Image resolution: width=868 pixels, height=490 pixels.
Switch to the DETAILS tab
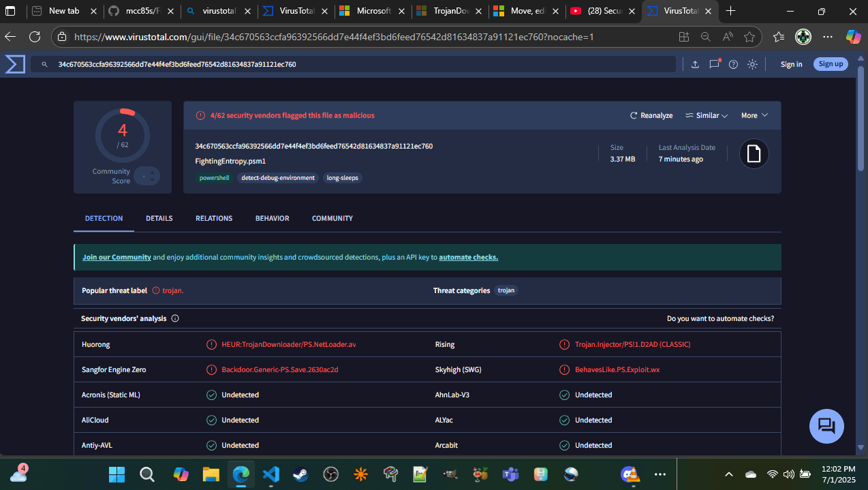159,218
